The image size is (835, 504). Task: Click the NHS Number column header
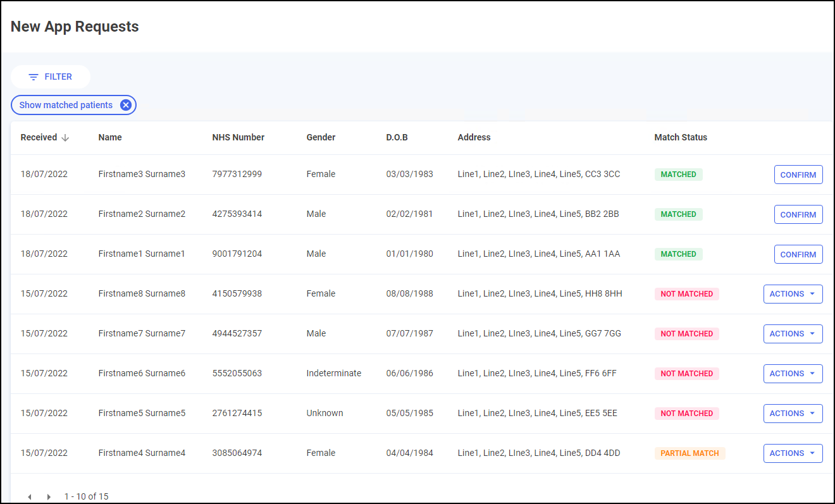point(238,137)
